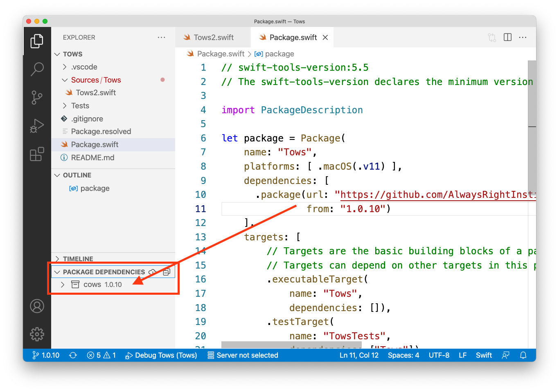The height and width of the screenshot is (392, 559).
Task: Open editor more actions ellipsis
Action: (x=523, y=37)
